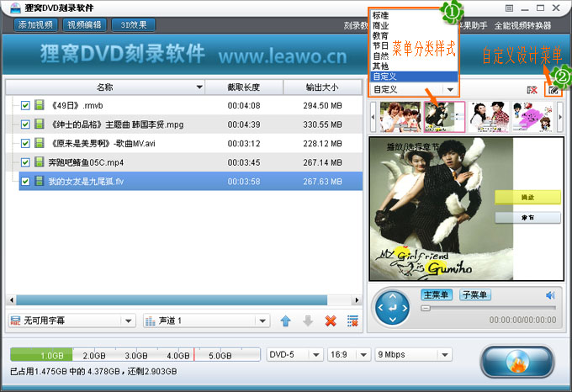Select the 《绅士的品格》主题曲 韩国李贤.mpg row

point(184,124)
